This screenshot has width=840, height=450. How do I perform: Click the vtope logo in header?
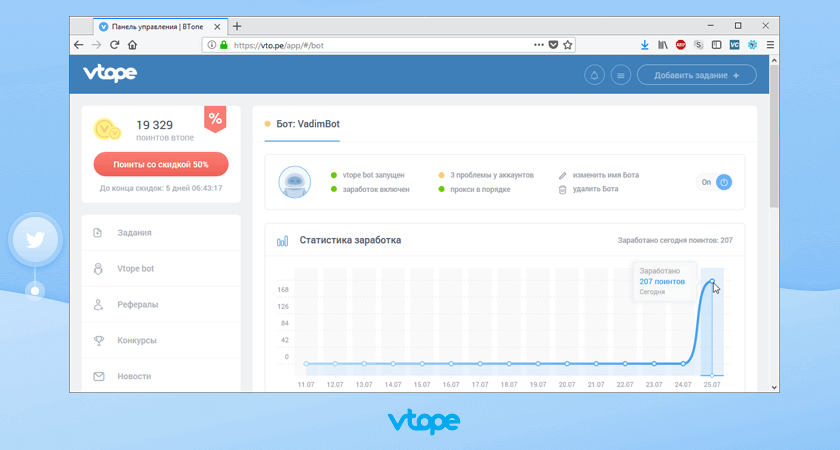[110, 73]
